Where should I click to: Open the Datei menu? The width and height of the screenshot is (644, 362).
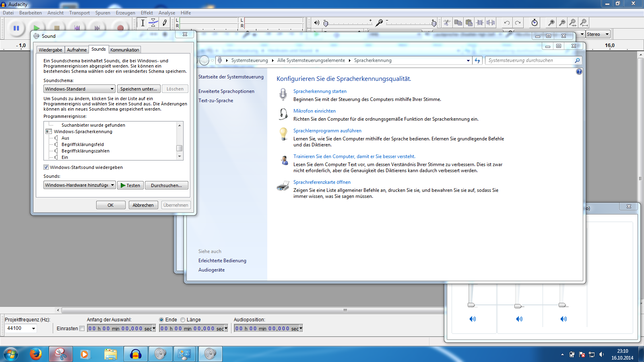tap(8, 13)
